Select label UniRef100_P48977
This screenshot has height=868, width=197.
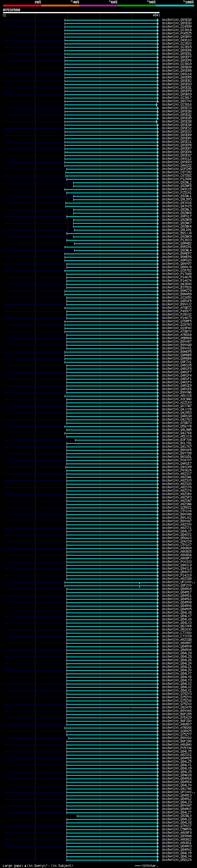coord(177,311)
